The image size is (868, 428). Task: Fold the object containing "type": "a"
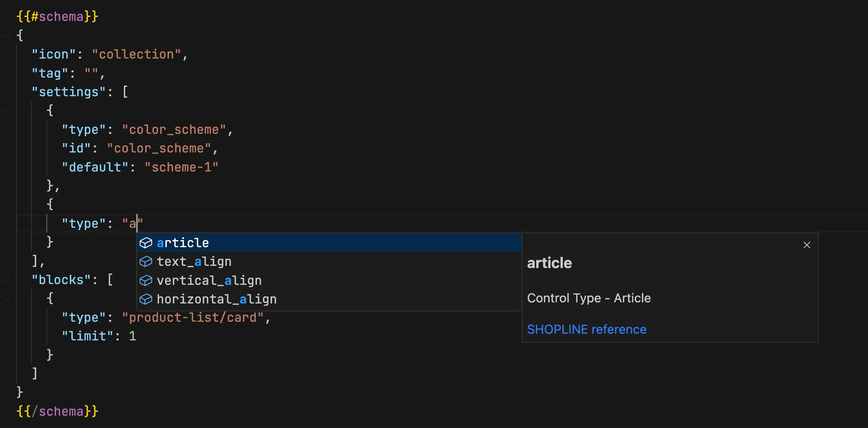tap(6, 204)
